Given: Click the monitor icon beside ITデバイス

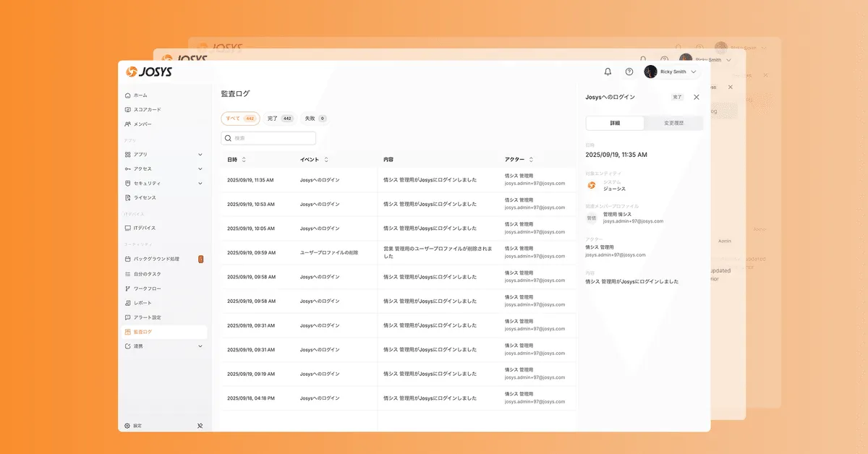Looking at the screenshot, I should click(127, 228).
